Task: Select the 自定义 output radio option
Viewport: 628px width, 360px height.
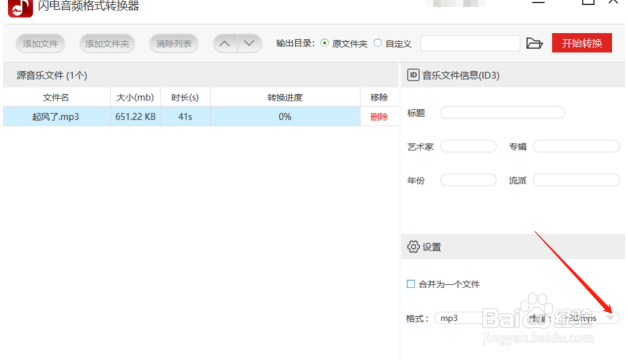Action: [x=377, y=43]
